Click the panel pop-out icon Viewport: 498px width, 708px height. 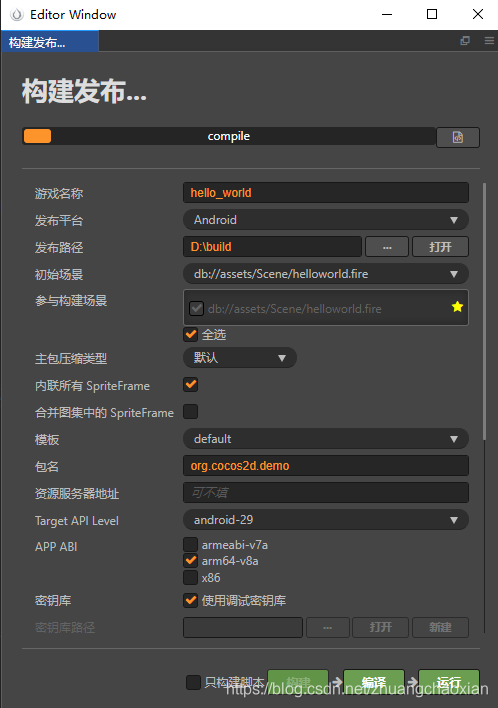click(x=465, y=41)
